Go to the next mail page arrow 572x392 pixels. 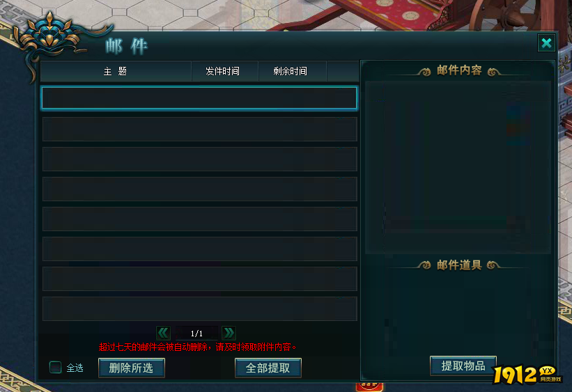coord(229,333)
